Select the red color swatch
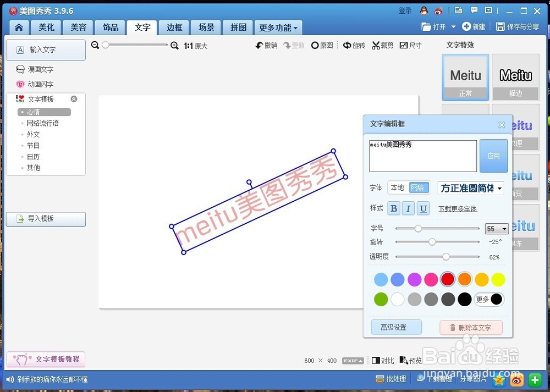Image resolution: width=550 pixels, height=392 pixels. [x=448, y=279]
